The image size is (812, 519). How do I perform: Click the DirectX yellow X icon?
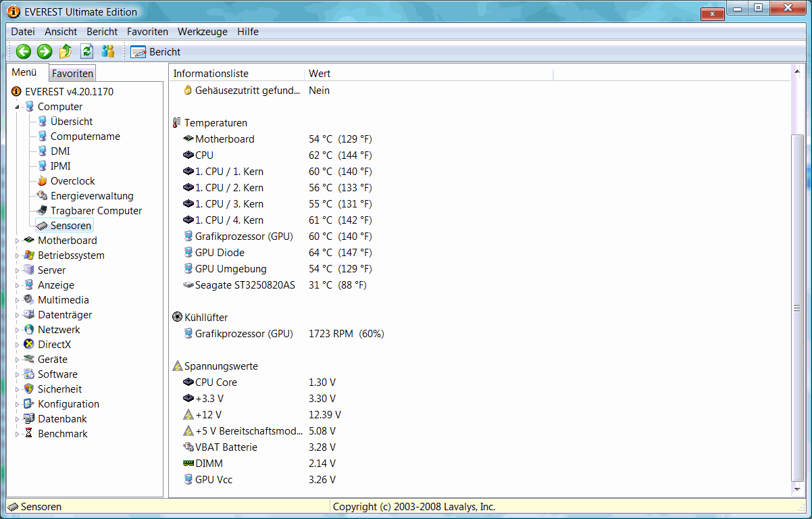(x=29, y=345)
